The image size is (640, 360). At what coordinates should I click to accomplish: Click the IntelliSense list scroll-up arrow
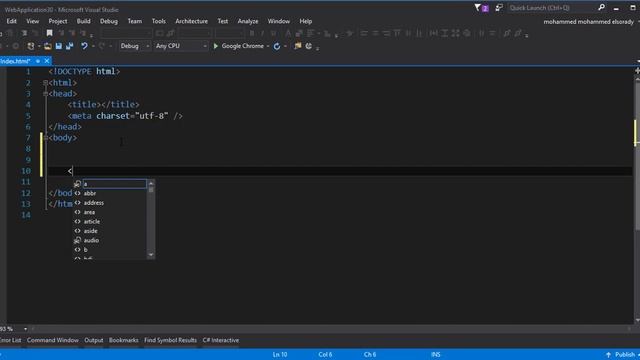[151, 183]
